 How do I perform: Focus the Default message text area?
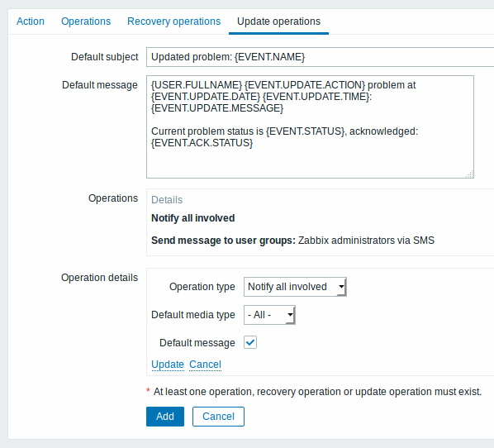(x=310, y=126)
